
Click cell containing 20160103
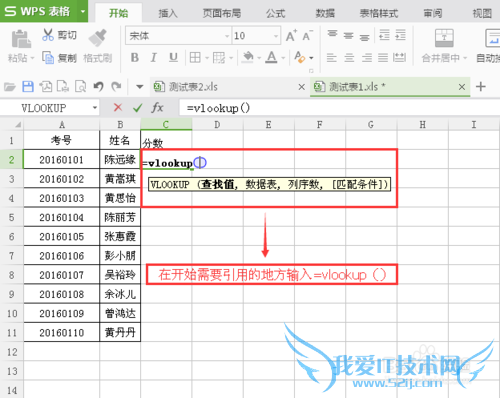coord(62,198)
